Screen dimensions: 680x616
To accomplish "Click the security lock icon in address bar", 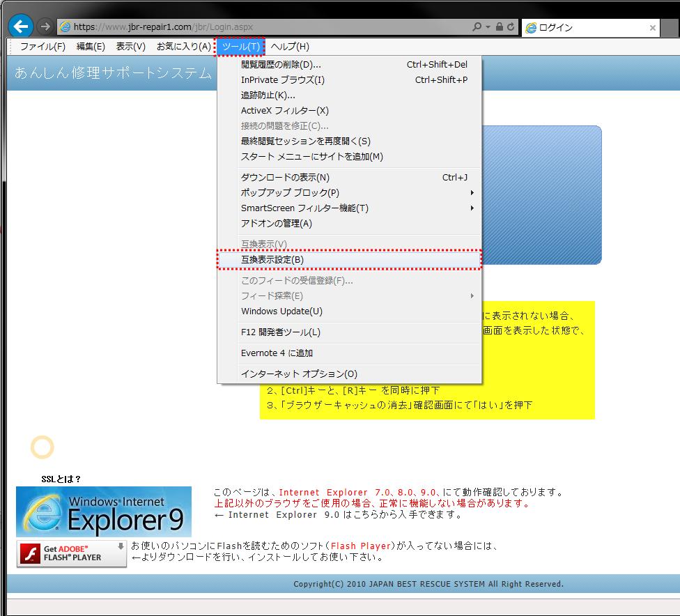I will 500,27.
